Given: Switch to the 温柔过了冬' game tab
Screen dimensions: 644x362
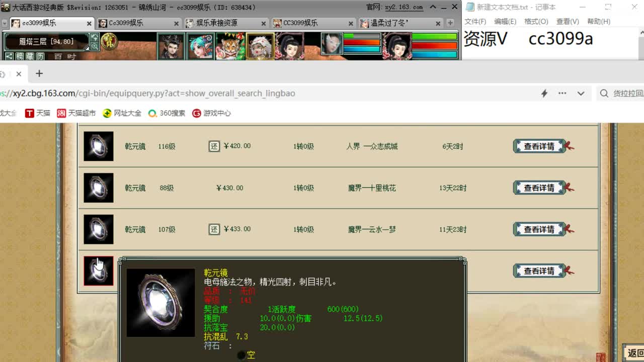Looking at the screenshot, I should pyautogui.click(x=400, y=23).
